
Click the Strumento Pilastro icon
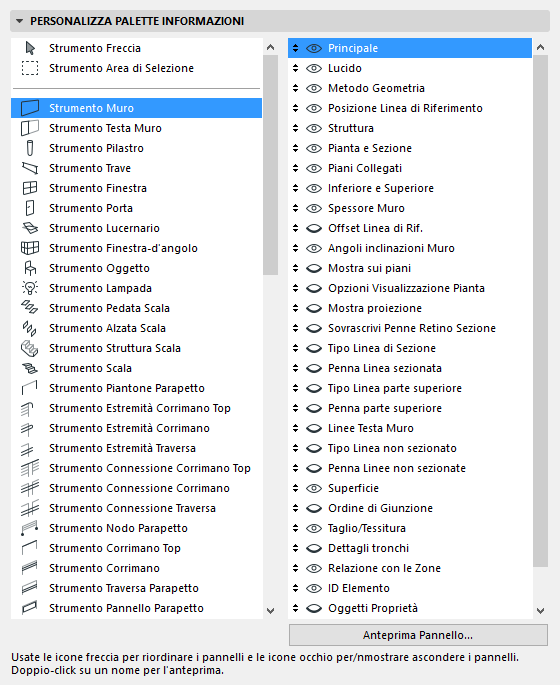click(30, 148)
